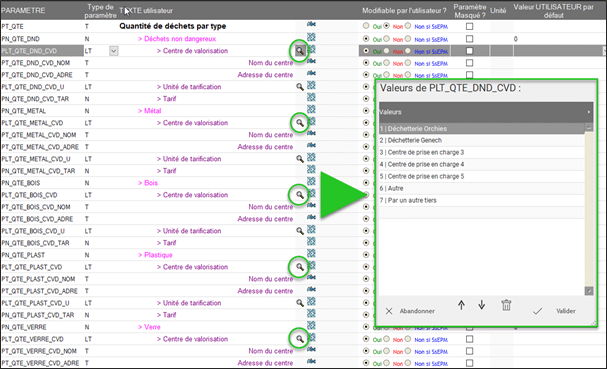Select value 2 Déchetterie Genech
The width and height of the screenshot is (607, 369).
click(x=482, y=140)
